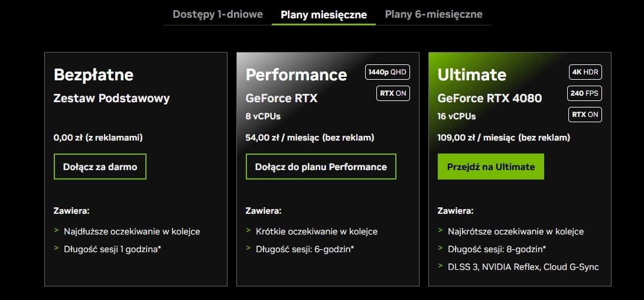
Task: Click the Bezpłatne plan heading
Action: coord(93,75)
